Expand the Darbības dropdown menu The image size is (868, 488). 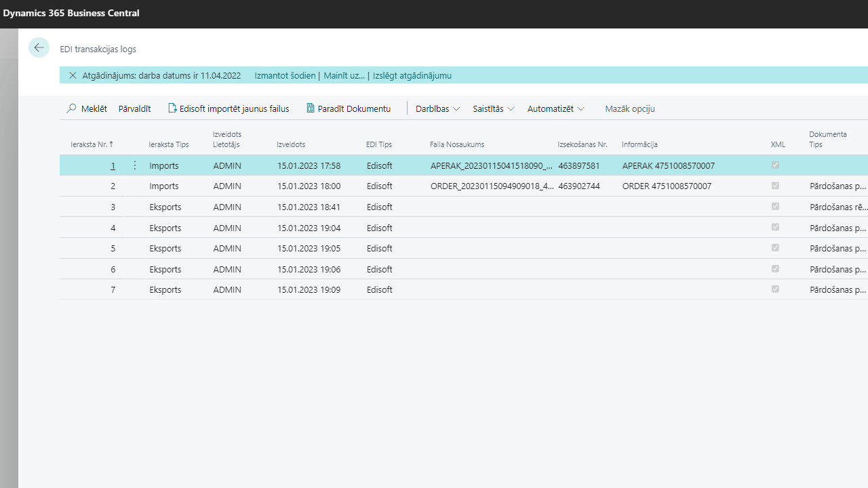[x=437, y=108]
